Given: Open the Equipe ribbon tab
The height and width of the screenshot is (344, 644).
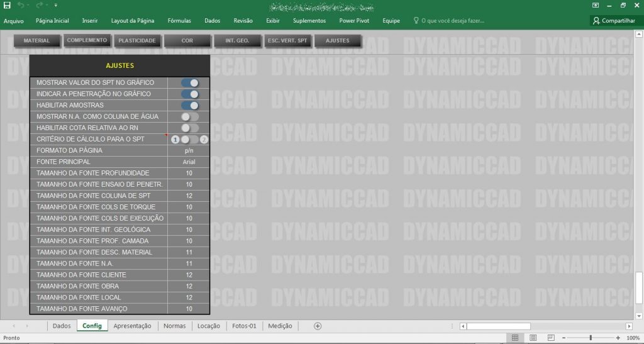Looking at the screenshot, I should (391, 21).
